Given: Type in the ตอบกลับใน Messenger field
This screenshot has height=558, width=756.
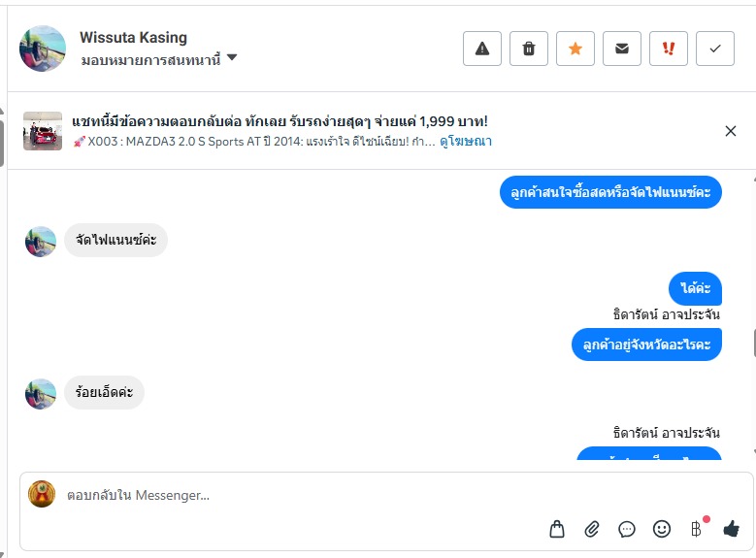Looking at the screenshot, I should tap(291, 495).
